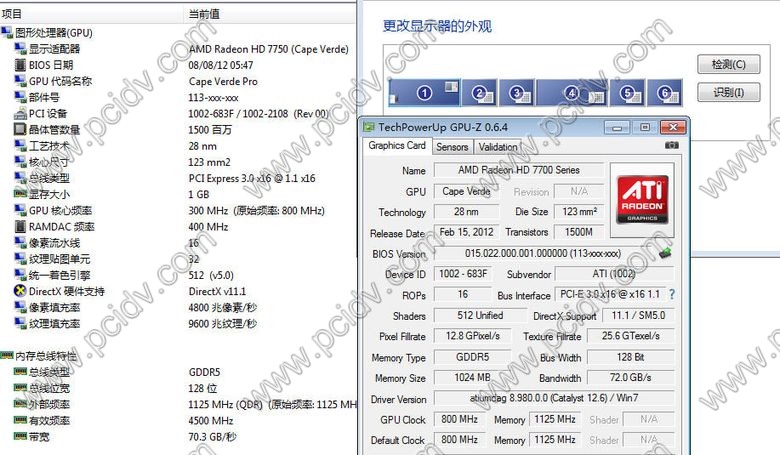The height and width of the screenshot is (455, 780).
Task: Click the 纹理贴图单元 row icon
Action: 20,259
